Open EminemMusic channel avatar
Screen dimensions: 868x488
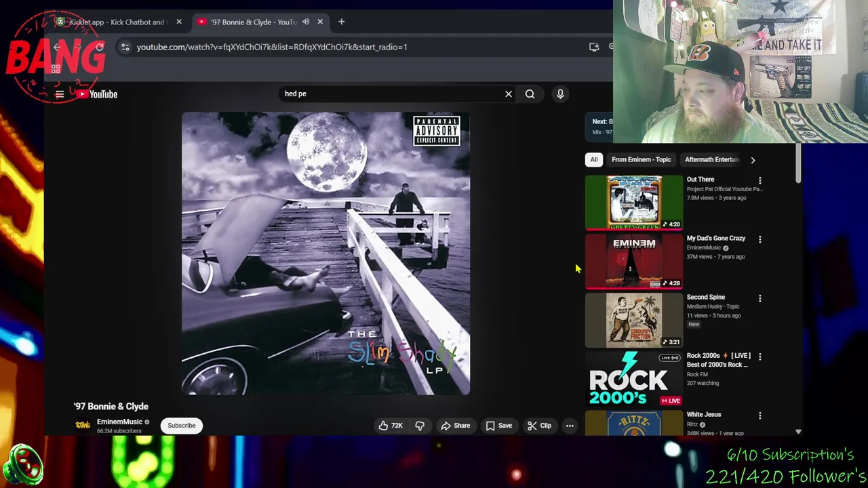(x=83, y=425)
